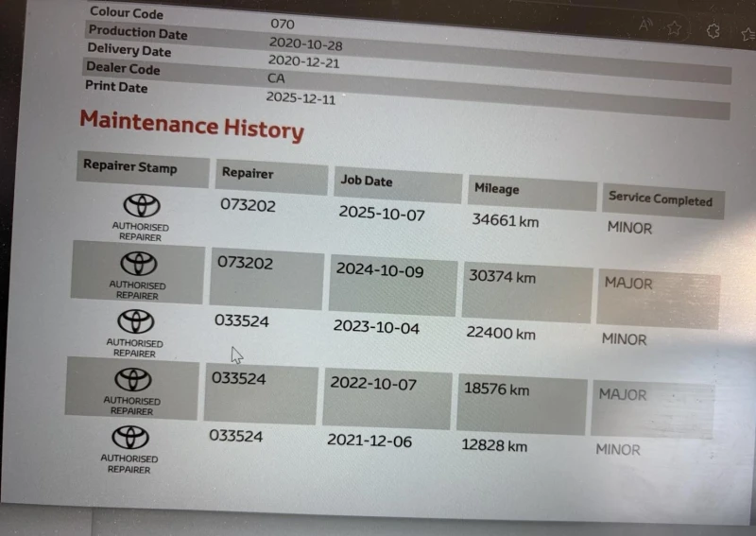Select MINOR in the 22400 km row
The image size is (756, 536).
coord(624,339)
